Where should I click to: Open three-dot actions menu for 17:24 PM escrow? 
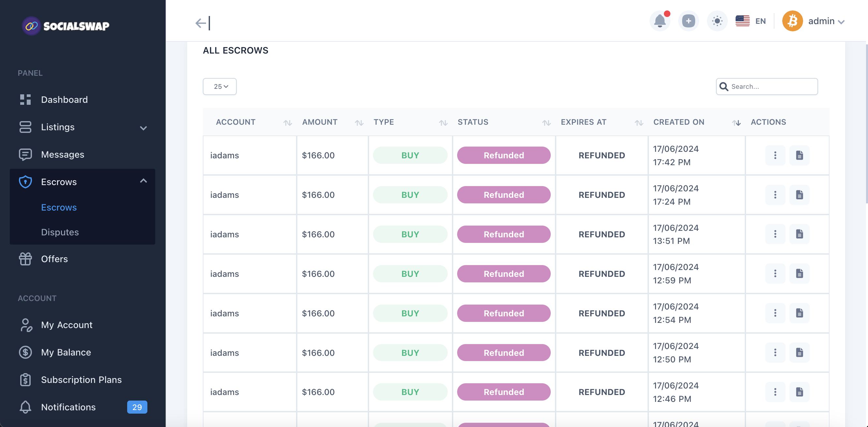[x=775, y=195]
